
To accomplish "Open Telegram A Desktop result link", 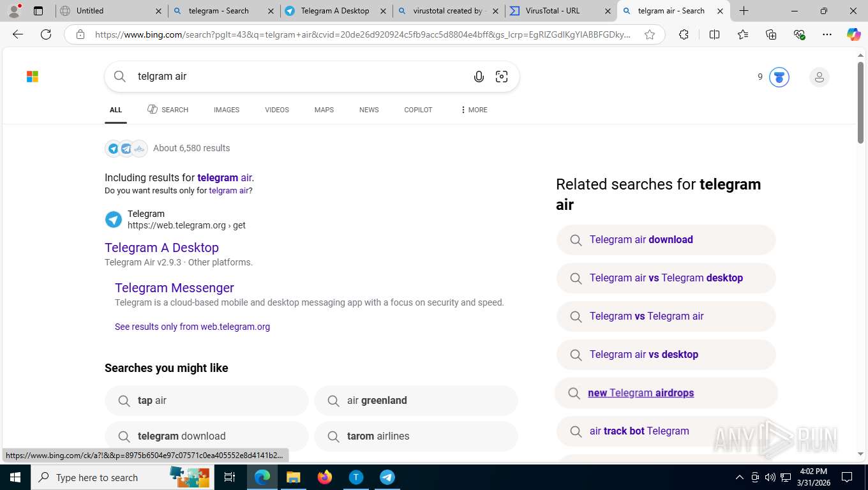I will [161, 248].
